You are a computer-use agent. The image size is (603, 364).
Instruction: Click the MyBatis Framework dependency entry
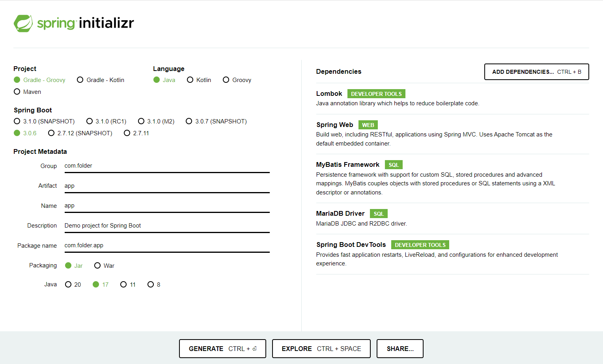[x=452, y=178]
